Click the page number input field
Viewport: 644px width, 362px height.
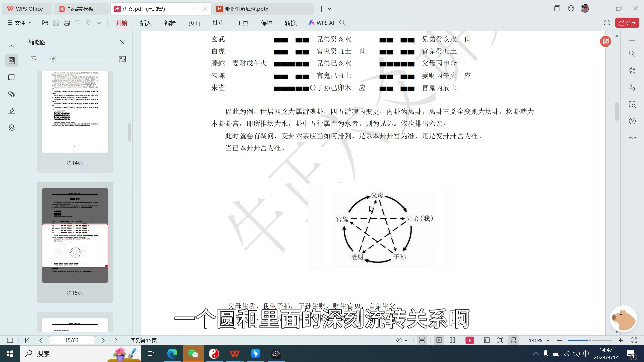[72, 340]
